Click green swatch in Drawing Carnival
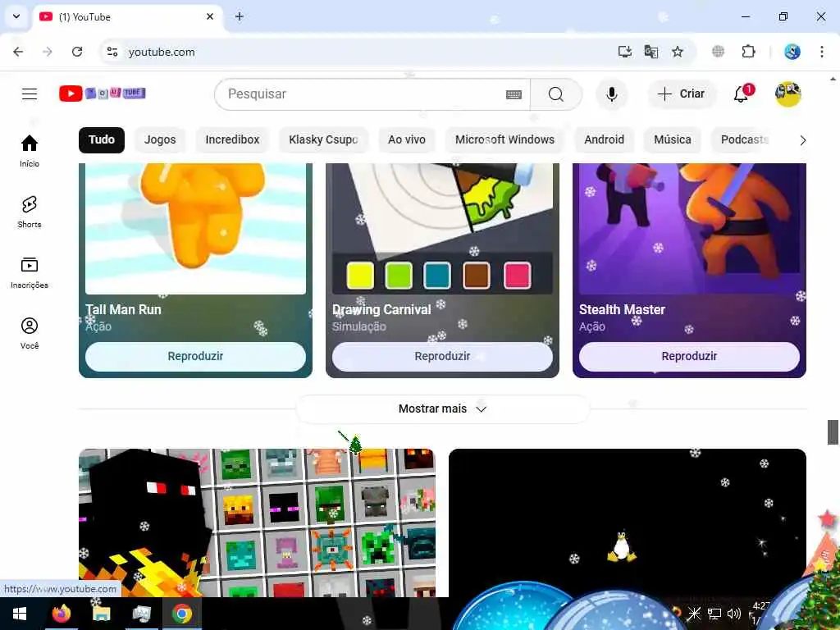 399,276
